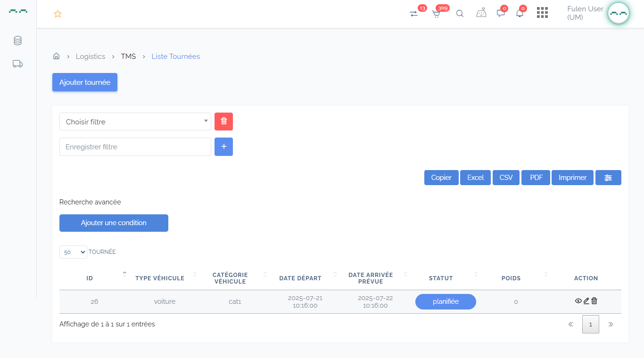
Task: Edit tournée 26 with pencil icon
Action: (586, 301)
